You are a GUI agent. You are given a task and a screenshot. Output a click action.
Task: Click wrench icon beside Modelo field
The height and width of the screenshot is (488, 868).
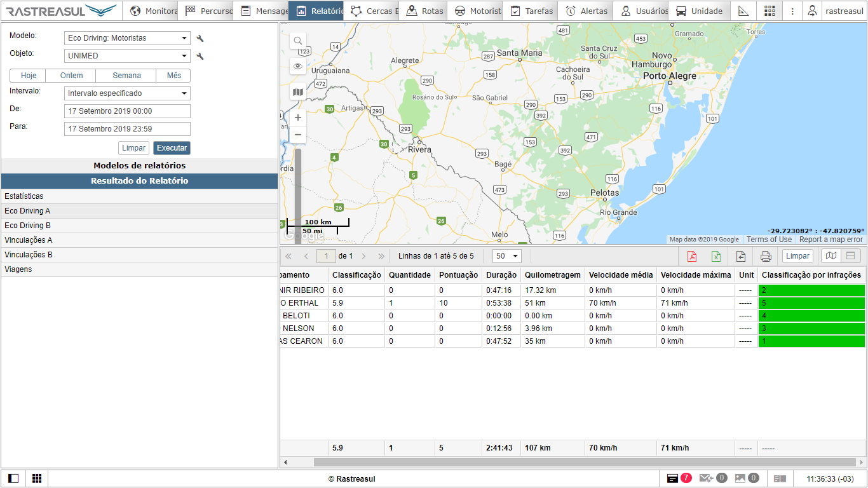pyautogui.click(x=200, y=39)
